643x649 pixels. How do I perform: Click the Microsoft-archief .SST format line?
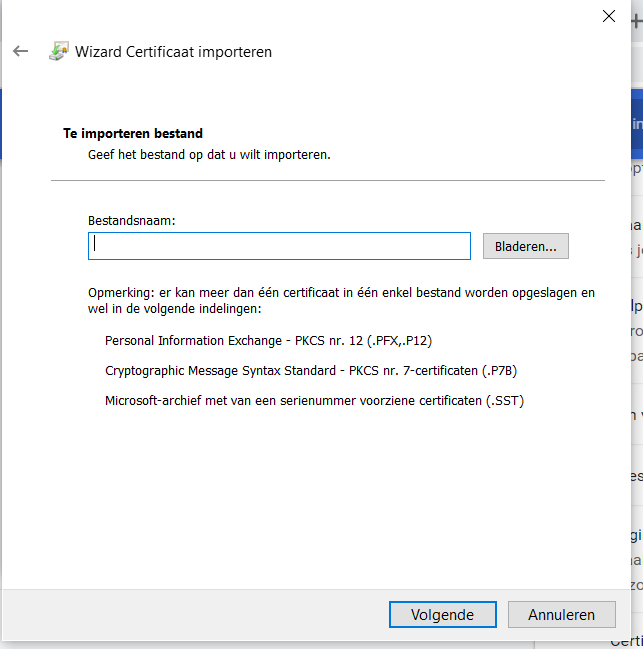[314, 401]
